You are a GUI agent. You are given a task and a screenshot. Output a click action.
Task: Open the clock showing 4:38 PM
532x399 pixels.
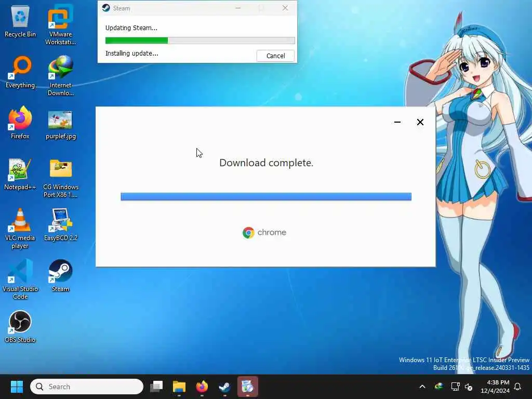[x=495, y=387]
